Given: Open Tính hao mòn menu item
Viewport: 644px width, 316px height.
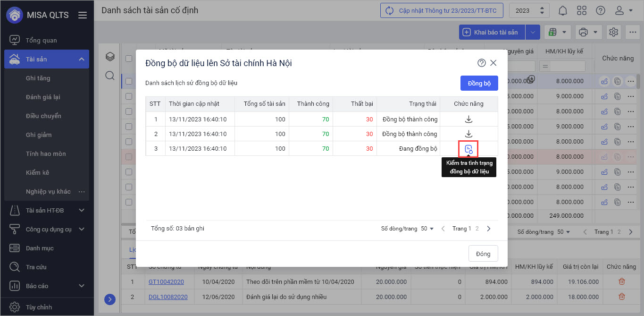Looking at the screenshot, I should (47, 154).
